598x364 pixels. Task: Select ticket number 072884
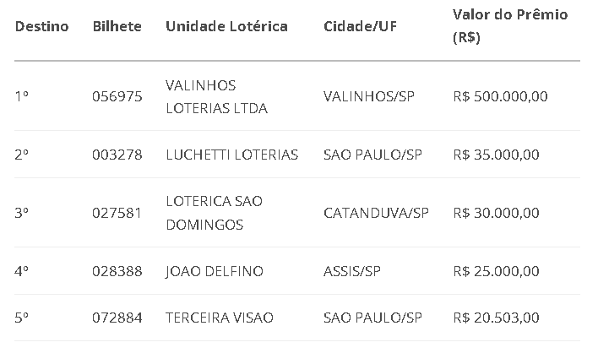117,318
